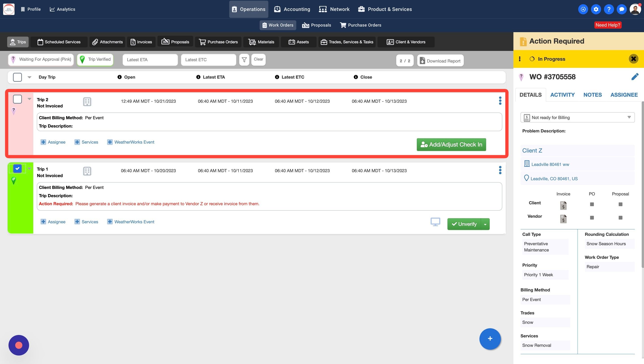Close the In Progress panel with X

tap(633, 59)
